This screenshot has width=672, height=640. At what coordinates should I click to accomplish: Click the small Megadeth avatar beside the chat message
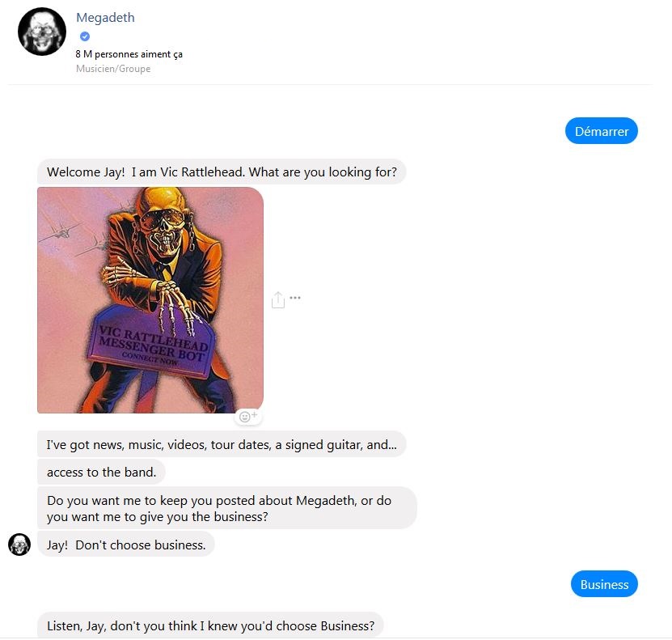click(x=19, y=545)
